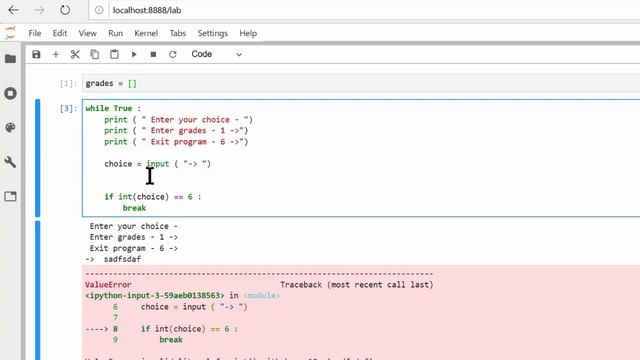Open the Settings menu
Image resolution: width=640 pixels, height=360 pixels.
coord(212,33)
